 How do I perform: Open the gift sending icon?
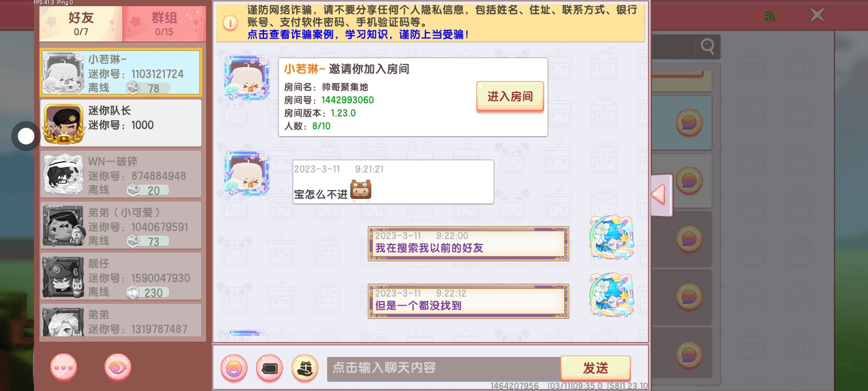tap(305, 369)
